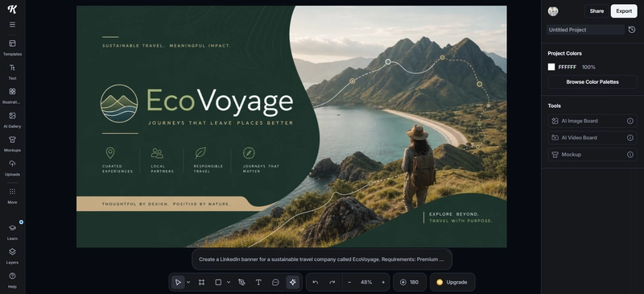The width and height of the screenshot is (644, 294).
Task: Toggle the AI sparkle tool
Action: coord(293,282)
